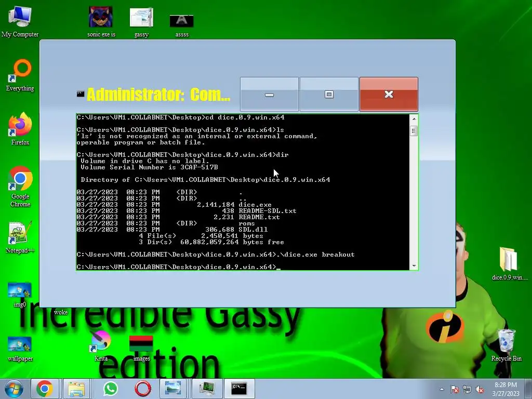Open the clock showing 8:28 PM
This screenshot has width=532, height=399.
pyautogui.click(x=506, y=389)
